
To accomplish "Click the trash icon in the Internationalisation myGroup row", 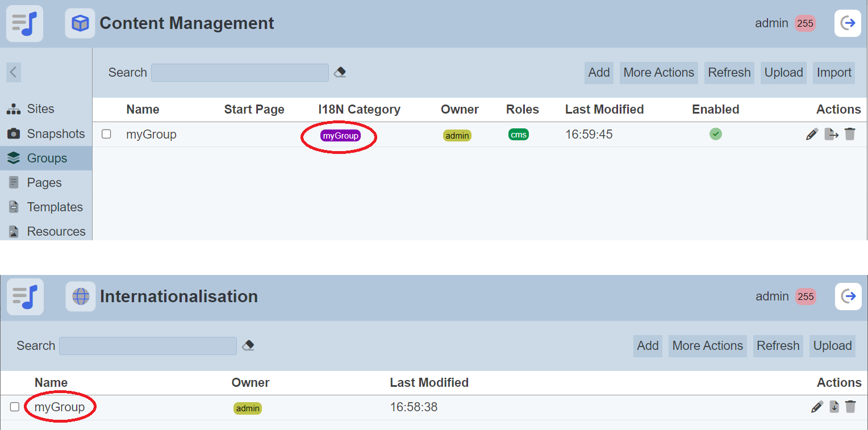I will [x=850, y=407].
